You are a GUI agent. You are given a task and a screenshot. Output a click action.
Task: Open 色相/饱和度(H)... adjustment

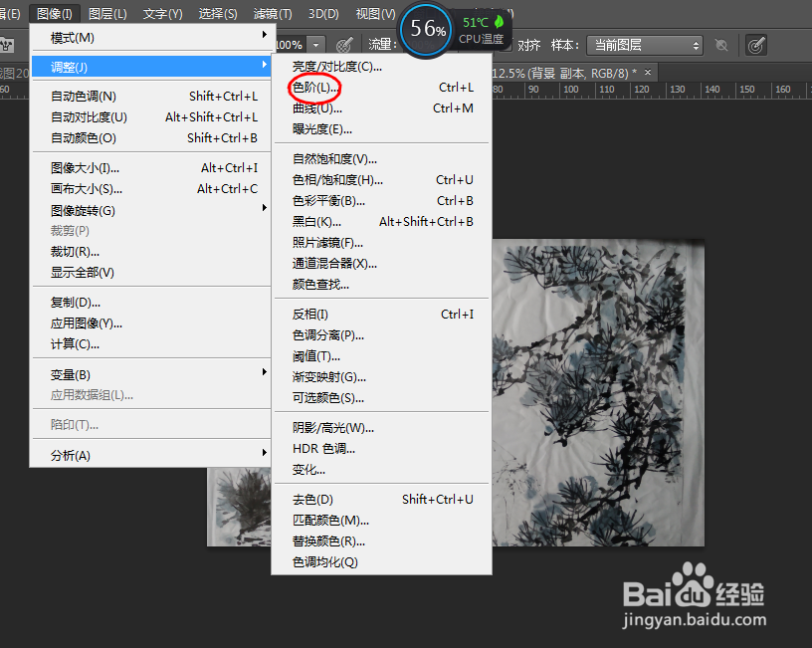pos(382,180)
